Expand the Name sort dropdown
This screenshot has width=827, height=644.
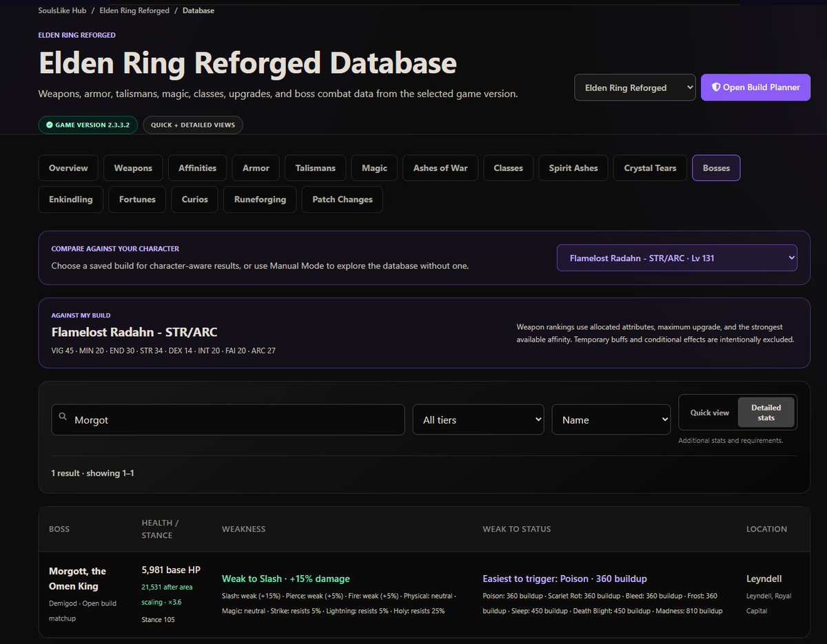(x=611, y=419)
